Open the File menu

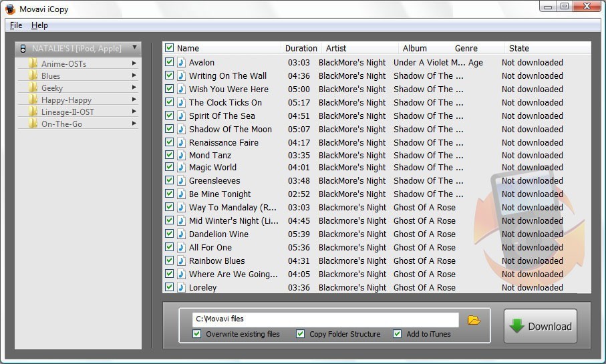16,25
